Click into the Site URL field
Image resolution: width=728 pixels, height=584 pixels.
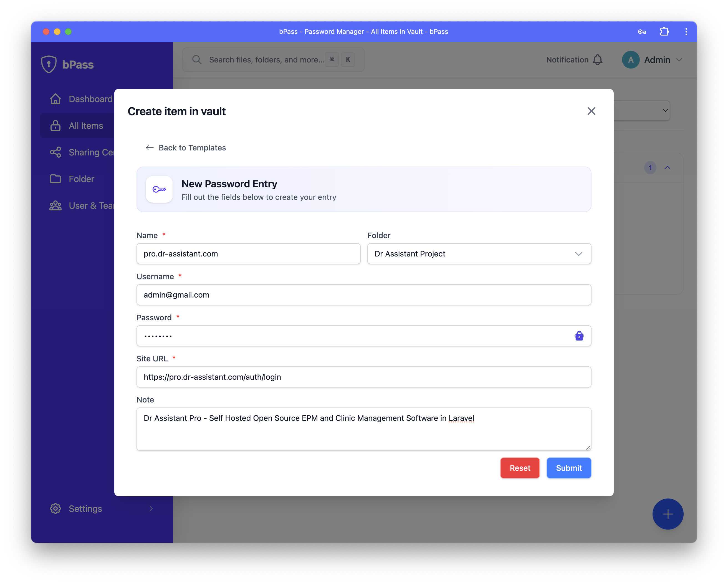point(363,377)
